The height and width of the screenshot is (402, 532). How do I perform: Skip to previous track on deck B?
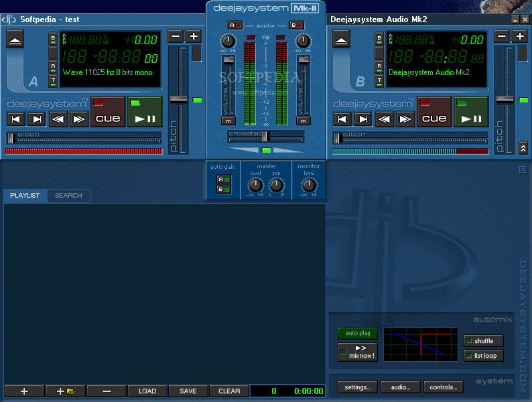tap(342, 119)
